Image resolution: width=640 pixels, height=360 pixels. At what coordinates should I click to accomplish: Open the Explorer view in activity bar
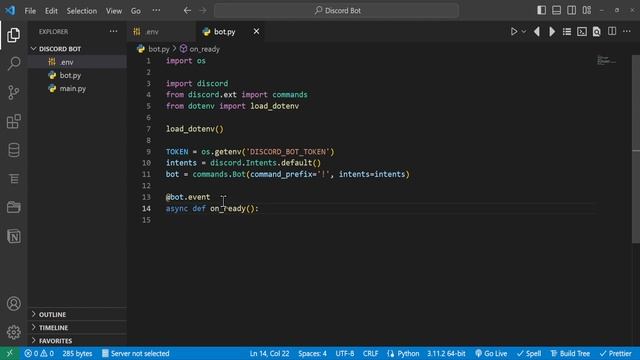(x=13, y=35)
